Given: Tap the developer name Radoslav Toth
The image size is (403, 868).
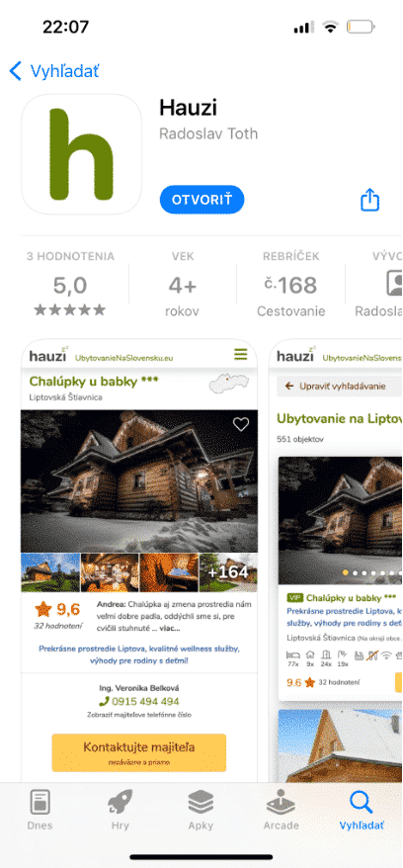Looking at the screenshot, I should [208, 134].
